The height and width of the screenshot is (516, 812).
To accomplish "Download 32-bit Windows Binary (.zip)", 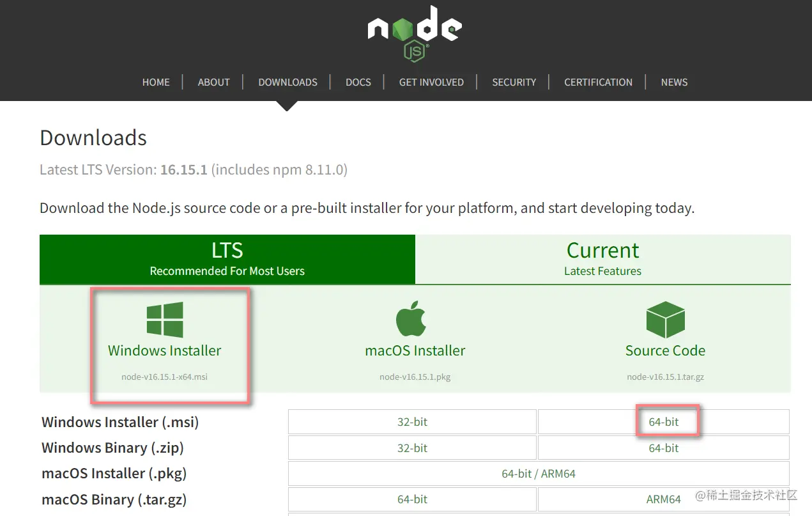I will pyautogui.click(x=412, y=448).
